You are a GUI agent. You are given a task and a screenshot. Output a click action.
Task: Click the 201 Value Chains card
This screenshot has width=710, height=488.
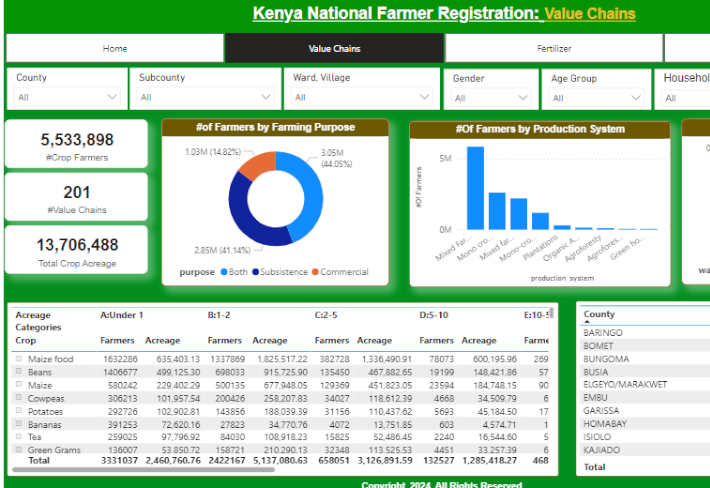tap(77, 197)
